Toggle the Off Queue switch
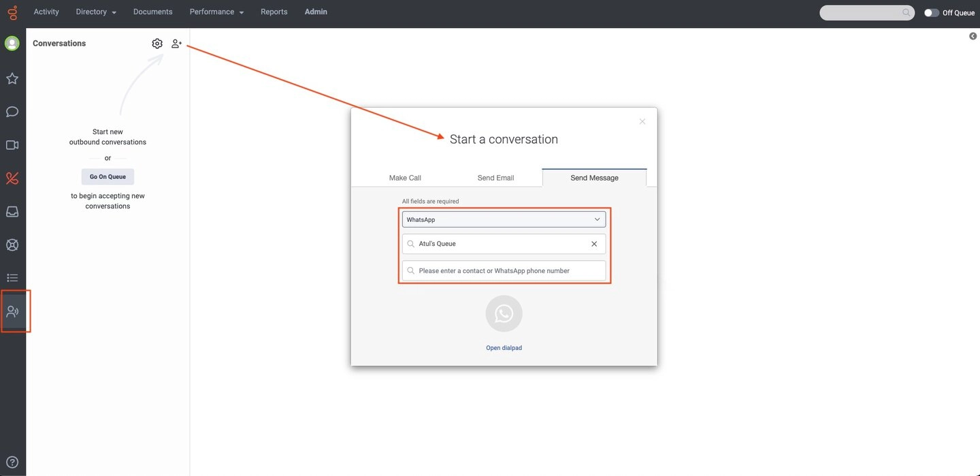The height and width of the screenshot is (476, 980). click(931, 13)
